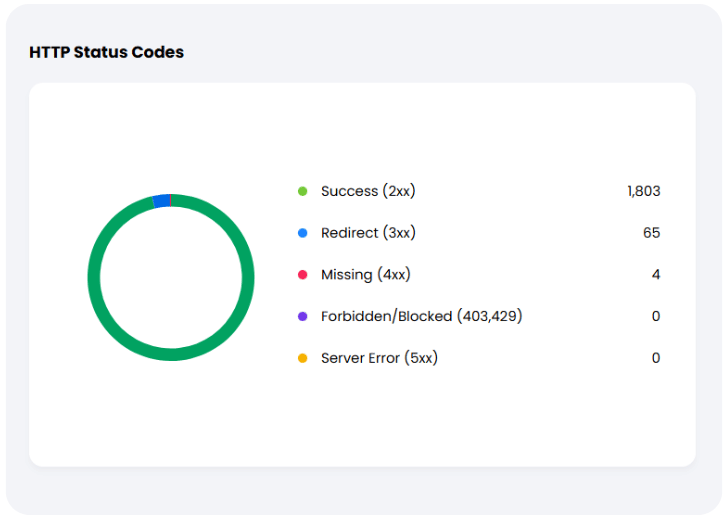Click the Forbidden/Blocked count of 0

(x=656, y=317)
